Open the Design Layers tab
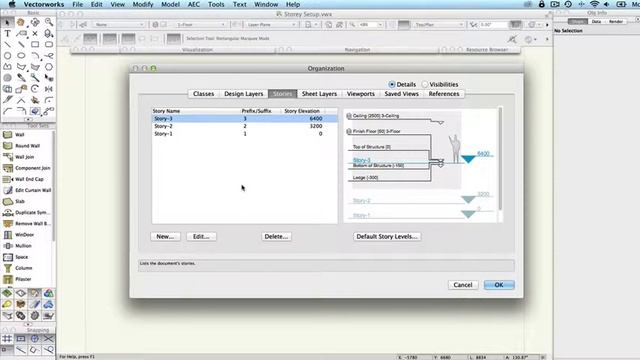Image resolution: width=640 pixels, height=360 pixels. [244, 94]
